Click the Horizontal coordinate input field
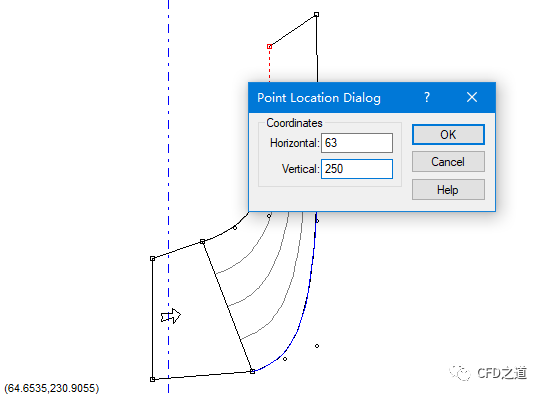544x397 pixels. (x=357, y=143)
